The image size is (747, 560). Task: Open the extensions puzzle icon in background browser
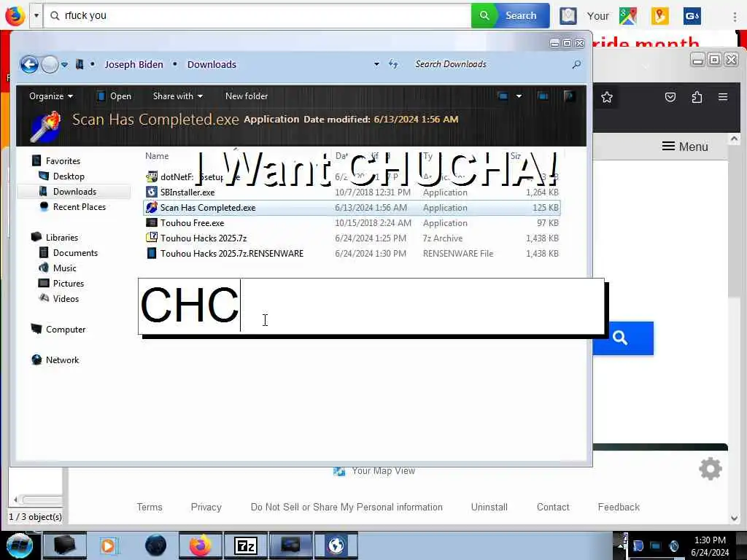697,97
